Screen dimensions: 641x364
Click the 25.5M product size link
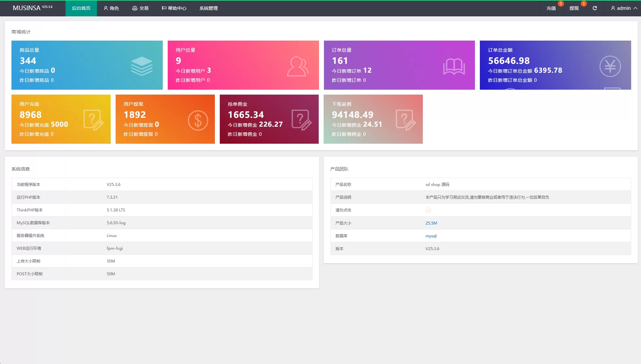[431, 223]
